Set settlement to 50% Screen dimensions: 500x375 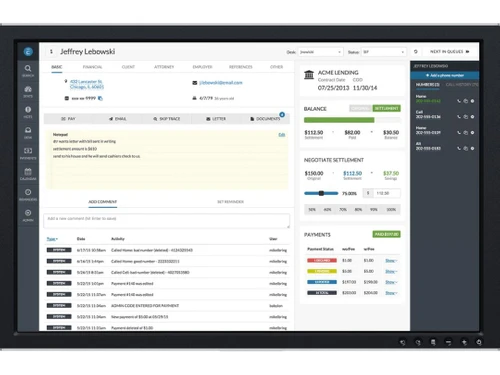312,210
